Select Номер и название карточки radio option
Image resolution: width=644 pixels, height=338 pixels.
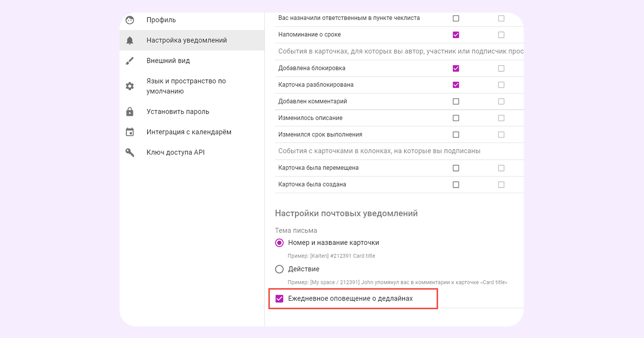tap(280, 242)
